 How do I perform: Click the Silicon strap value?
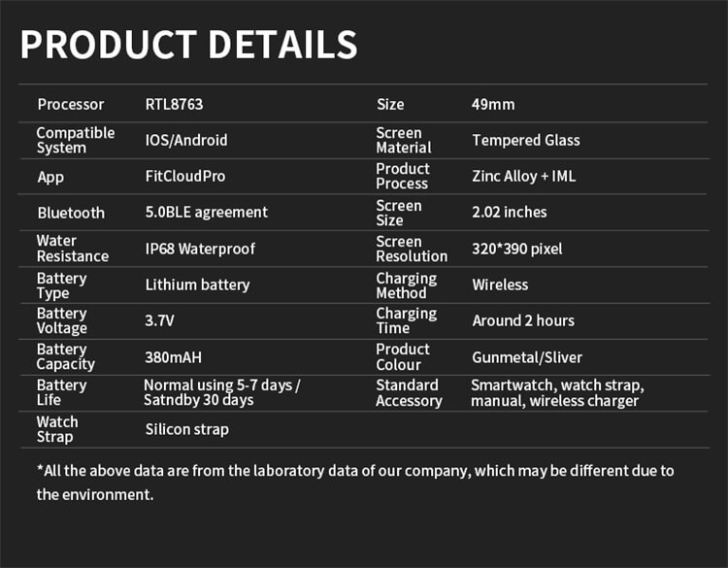[187, 429]
